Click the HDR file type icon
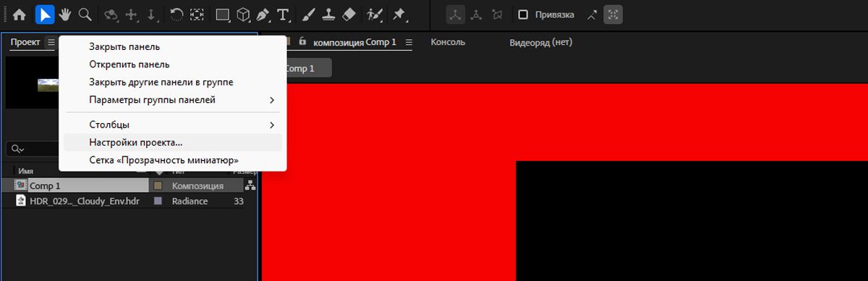868x281 pixels. point(21,201)
